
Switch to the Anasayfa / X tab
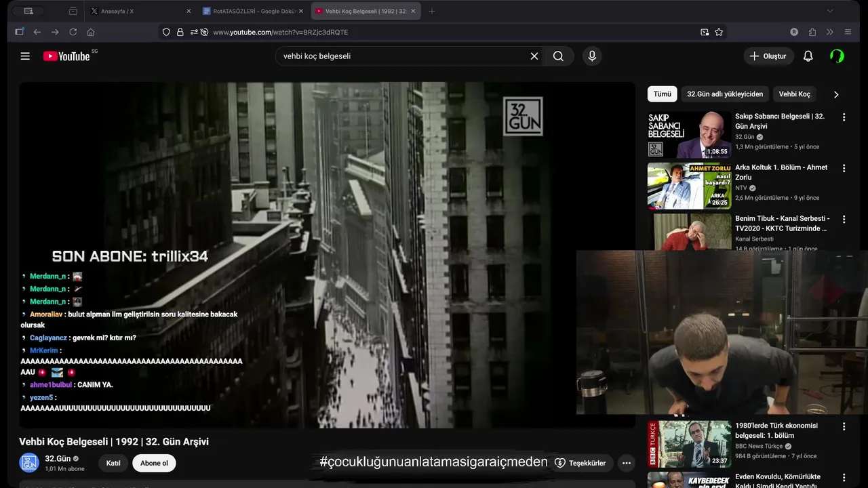click(x=139, y=11)
